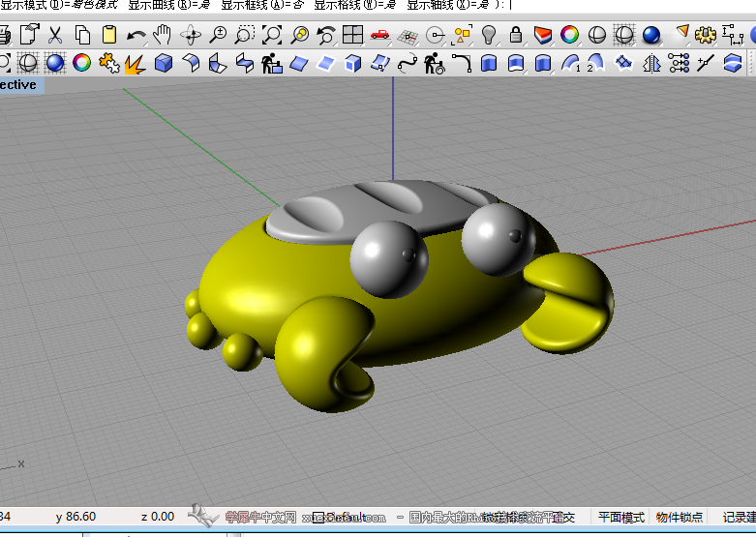The height and width of the screenshot is (537, 756).
Task: Select the Zoom Dynamic magnifier with plus-minus
Action: coord(218,35)
